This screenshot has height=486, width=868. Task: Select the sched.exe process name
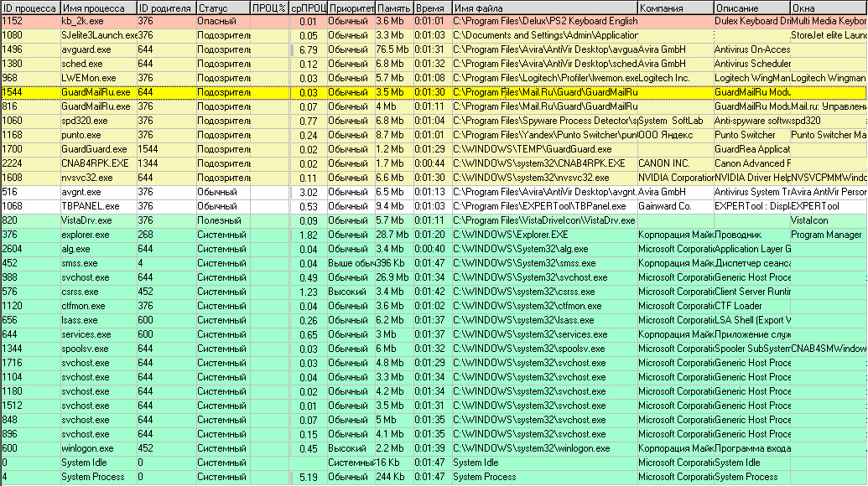[x=82, y=65]
